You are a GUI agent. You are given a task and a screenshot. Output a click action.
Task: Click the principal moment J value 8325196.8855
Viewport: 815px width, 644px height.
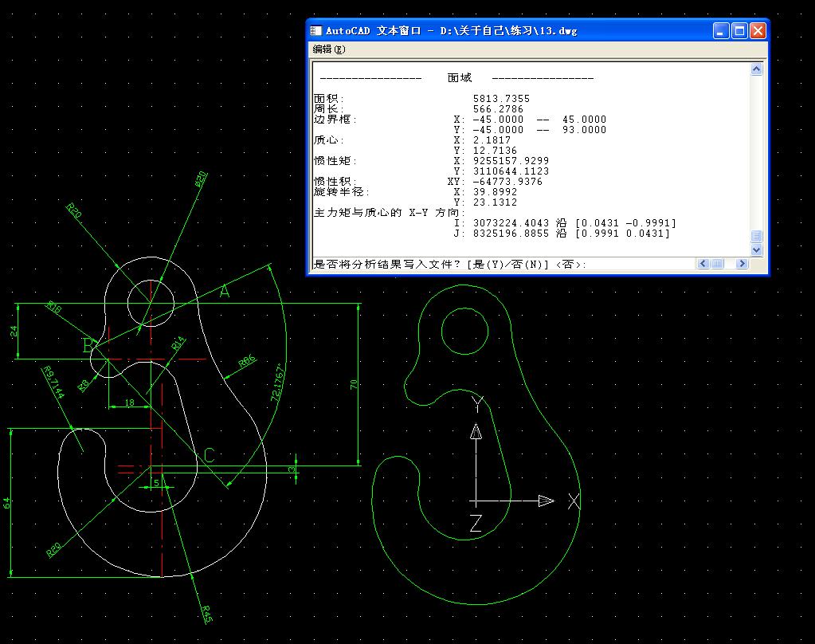[511, 234]
